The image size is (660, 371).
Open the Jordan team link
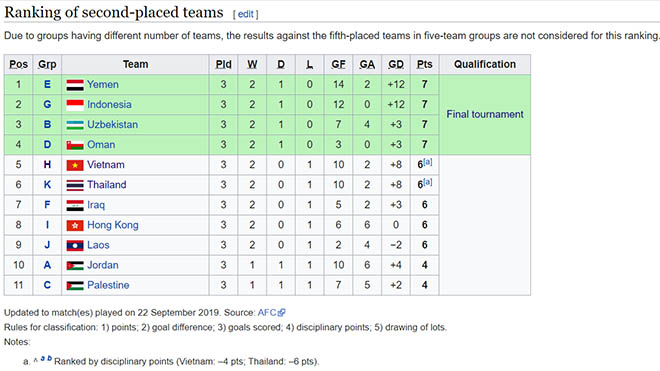click(x=103, y=265)
